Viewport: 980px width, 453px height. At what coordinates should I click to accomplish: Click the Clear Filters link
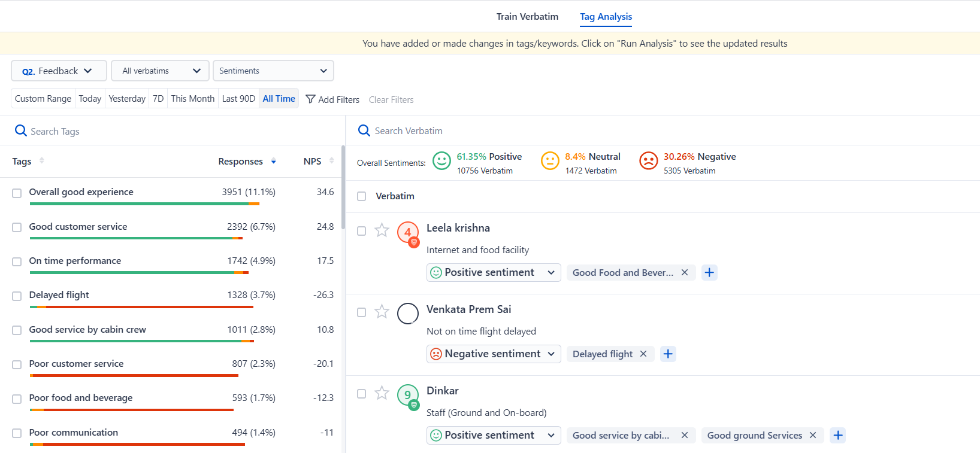[x=391, y=100]
